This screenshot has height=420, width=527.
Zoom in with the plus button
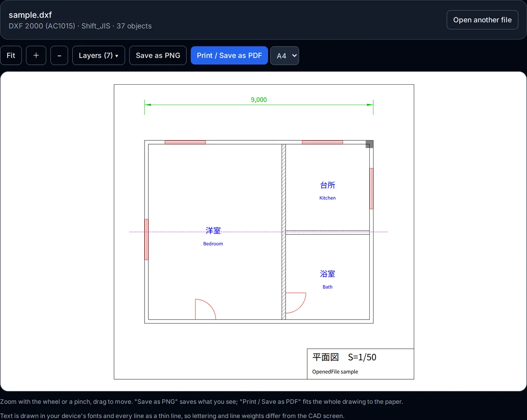[x=36, y=55]
